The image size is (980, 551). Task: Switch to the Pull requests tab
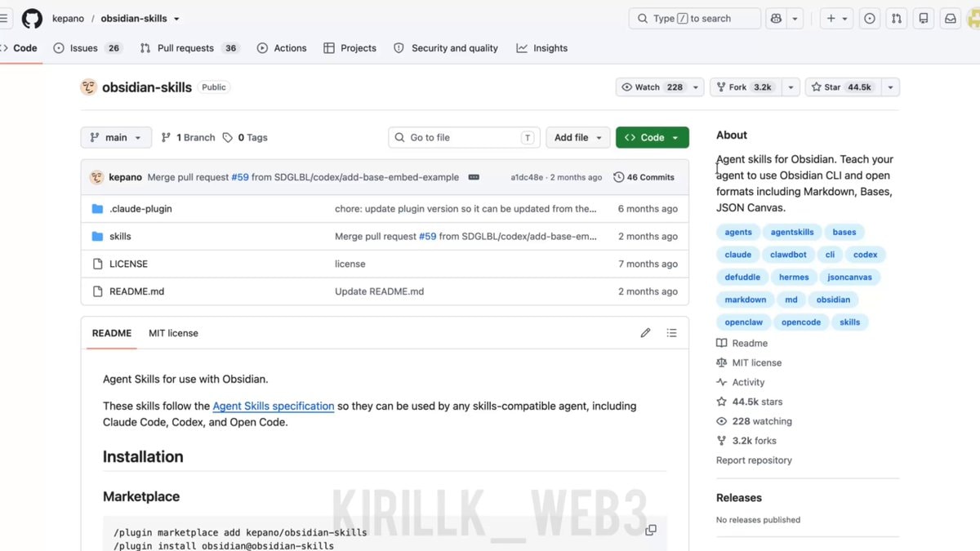(x=189, y=48)
